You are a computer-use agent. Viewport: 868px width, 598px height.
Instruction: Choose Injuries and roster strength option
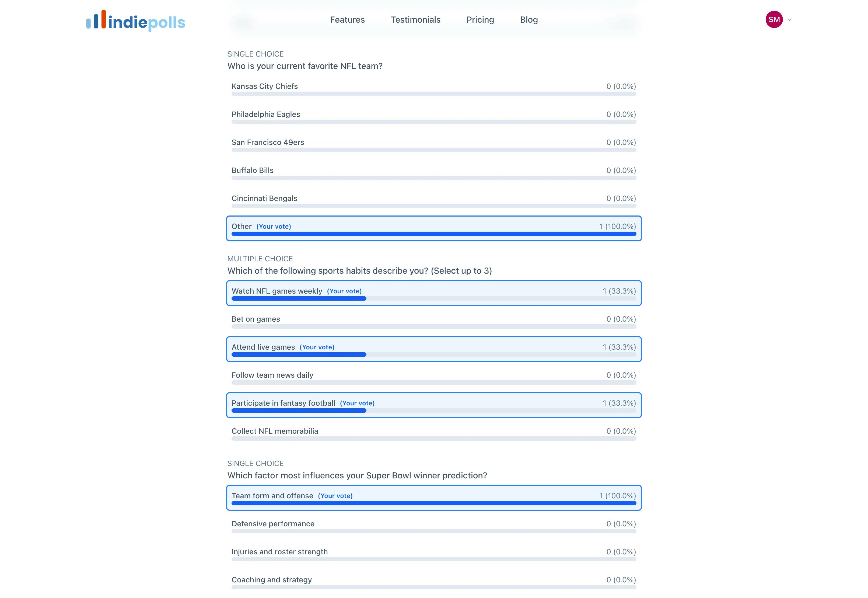click(x=434, y=554)
